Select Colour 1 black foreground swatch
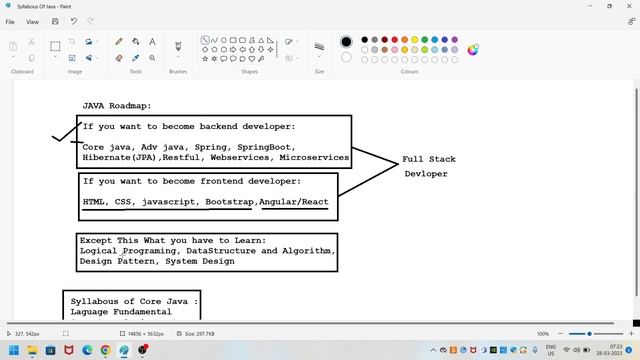The width and height of the screenshot is (640, 360). (346, 42)
